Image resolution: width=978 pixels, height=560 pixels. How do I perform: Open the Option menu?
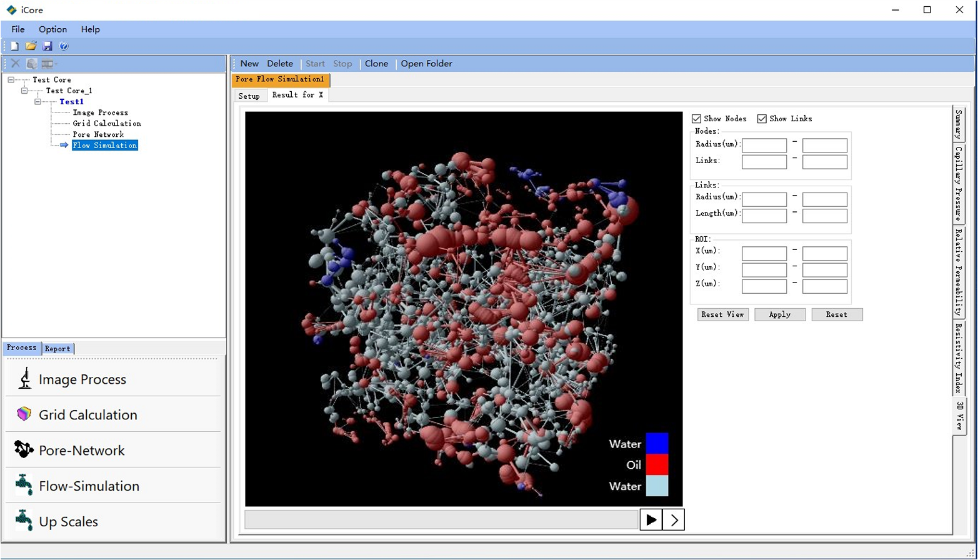52,29
